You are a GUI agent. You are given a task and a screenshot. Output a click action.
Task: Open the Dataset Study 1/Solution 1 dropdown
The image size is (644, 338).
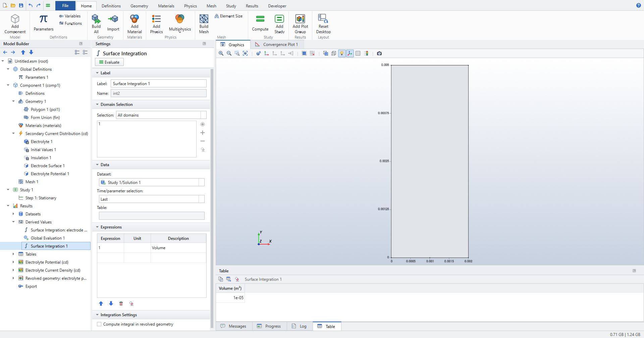pos(152,183)
